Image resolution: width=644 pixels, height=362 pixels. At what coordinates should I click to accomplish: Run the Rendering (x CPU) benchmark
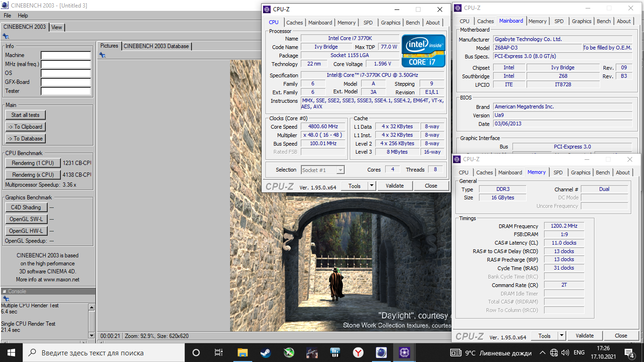click(33, 175)
